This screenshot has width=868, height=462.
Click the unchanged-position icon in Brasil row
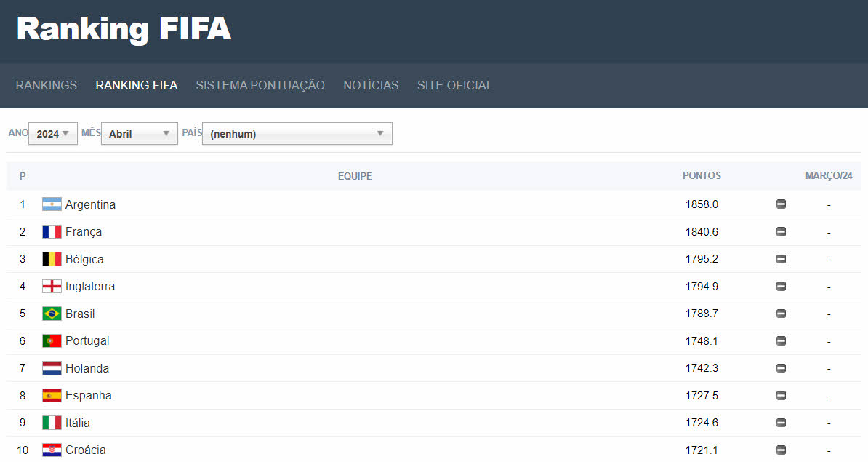point(781,314)
